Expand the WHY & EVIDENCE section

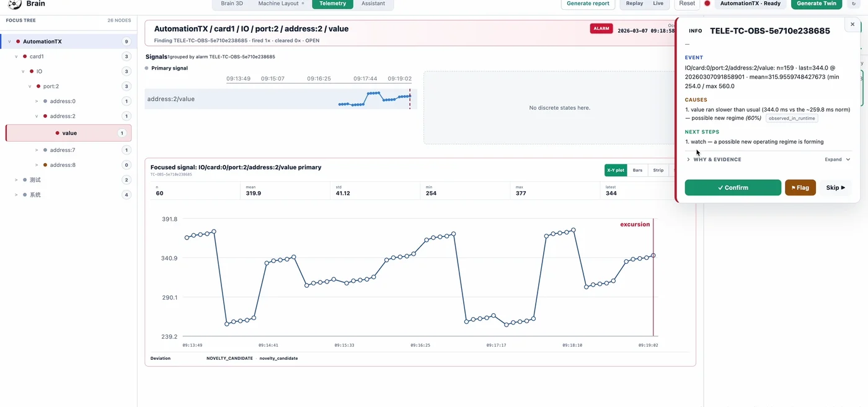(769, 159)
